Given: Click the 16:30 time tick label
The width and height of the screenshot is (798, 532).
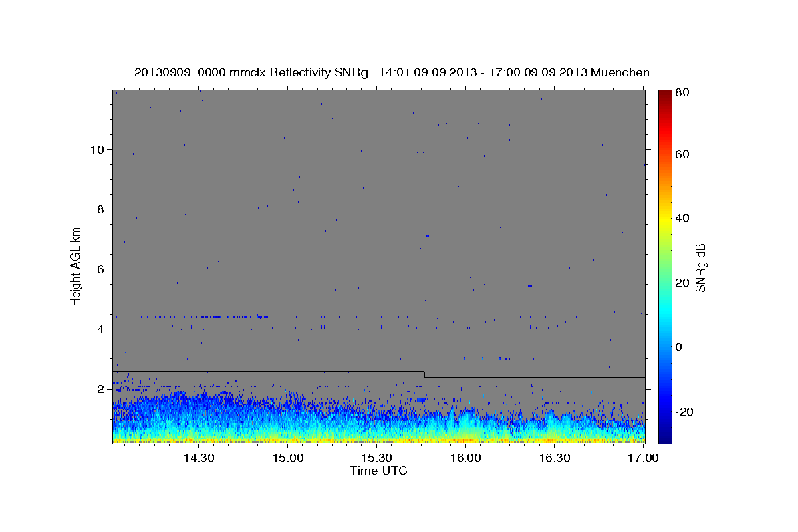Looking at the screenshot, I should coord(555,458).
